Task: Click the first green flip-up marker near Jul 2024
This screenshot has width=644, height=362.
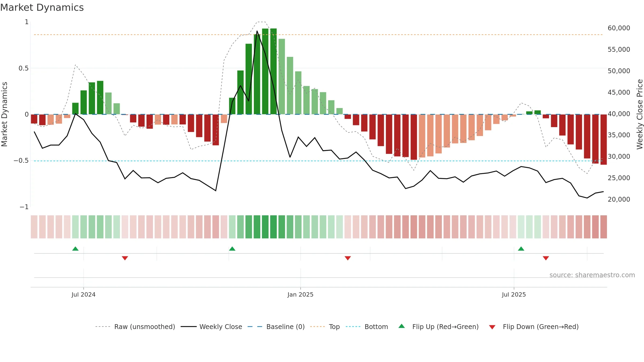Action: pyautogui.click(x=75, y=249)
